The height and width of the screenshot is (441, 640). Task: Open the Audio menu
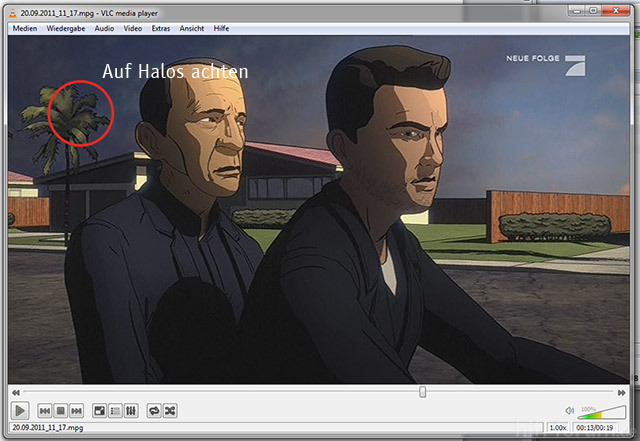click(104, 29)
